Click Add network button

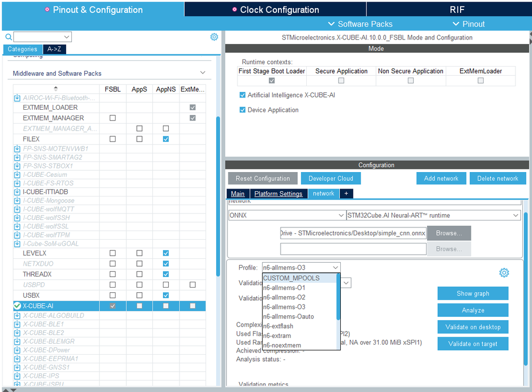pyautogui.click(x=441, y=178)
